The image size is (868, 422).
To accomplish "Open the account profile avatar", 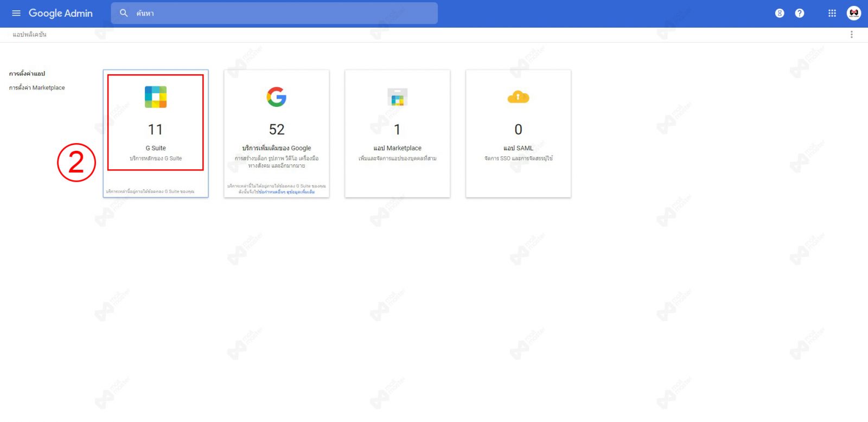I will coord(854,13).
